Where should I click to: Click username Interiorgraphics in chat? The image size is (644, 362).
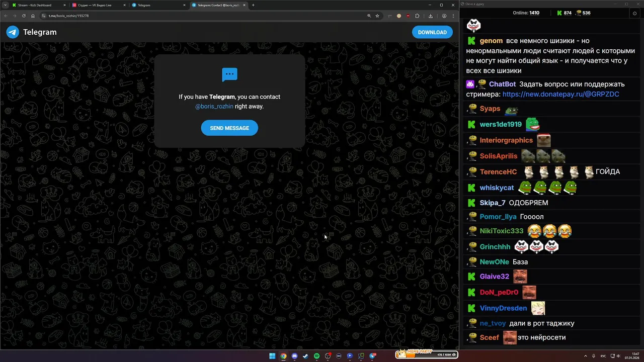click(x=506, y=140)
